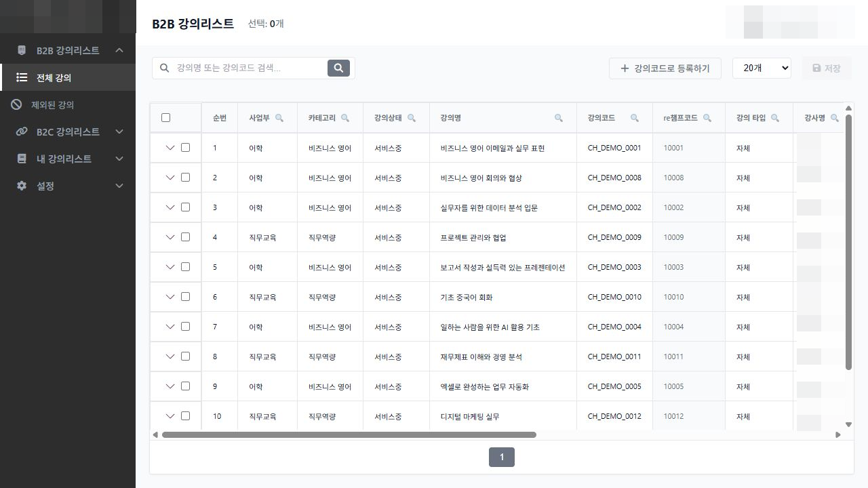Open re캠프코드 column search filter
868x488 pixels.
[x=707, y=118]
